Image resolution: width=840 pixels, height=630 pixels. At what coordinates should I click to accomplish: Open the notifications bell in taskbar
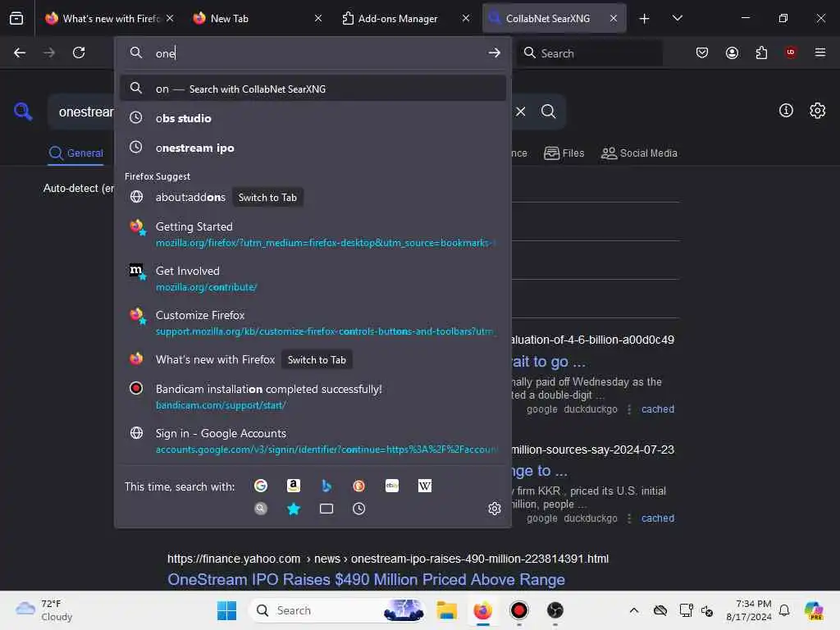coord(784,610)
